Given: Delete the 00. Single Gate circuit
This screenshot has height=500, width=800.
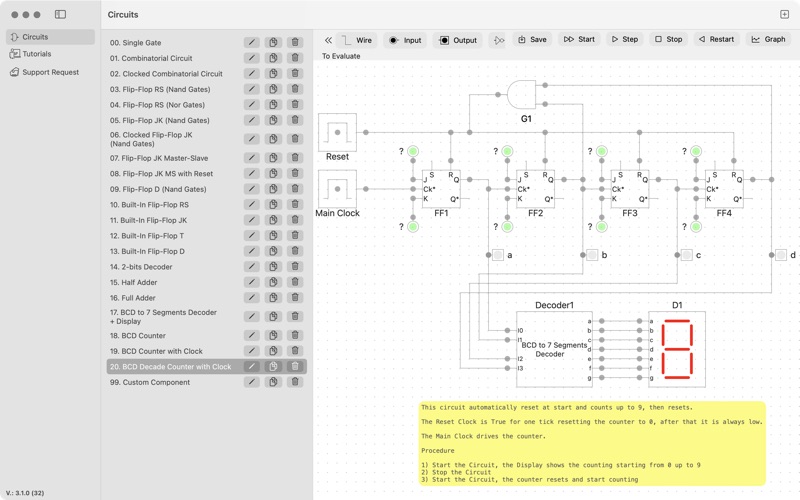Looking at the screenshot, I should point(295,42).
